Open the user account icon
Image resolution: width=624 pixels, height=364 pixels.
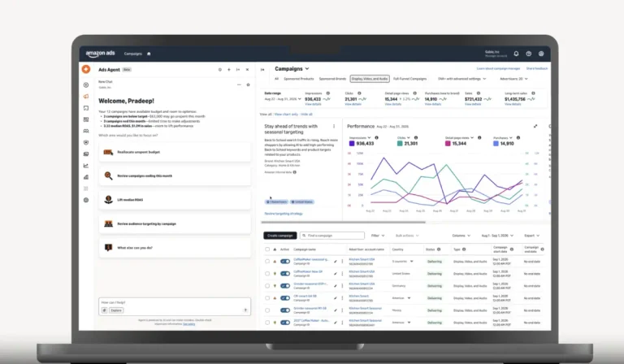pos(541,54)
